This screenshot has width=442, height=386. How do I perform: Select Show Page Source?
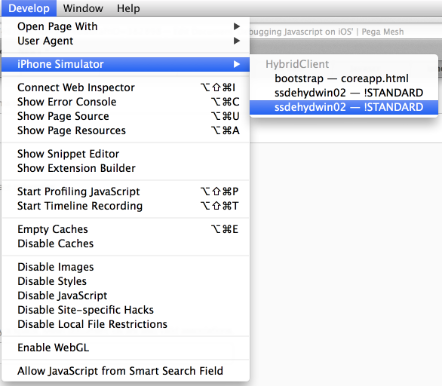pyautogui.click(x=126, y=116)
